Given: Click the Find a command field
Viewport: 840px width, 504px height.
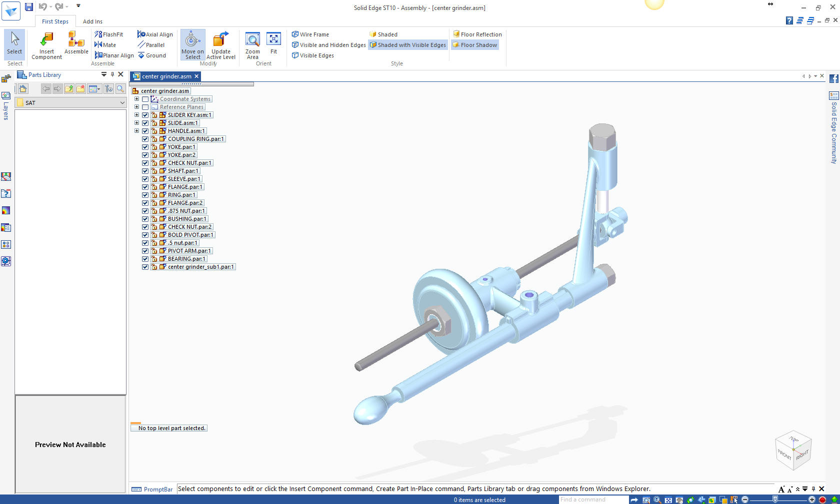Looking at the screenshot, I should pyautogui.click(x=592, y=500).
